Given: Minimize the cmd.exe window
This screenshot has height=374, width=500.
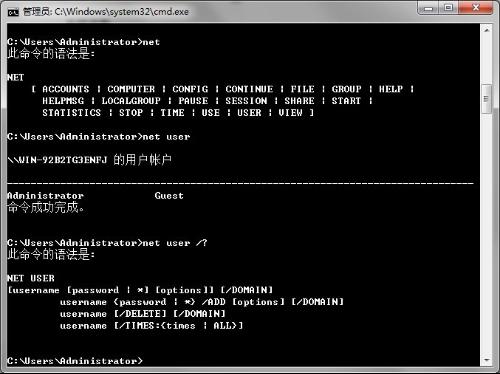Looking at the screenshot, I should [x=429, y=8].
